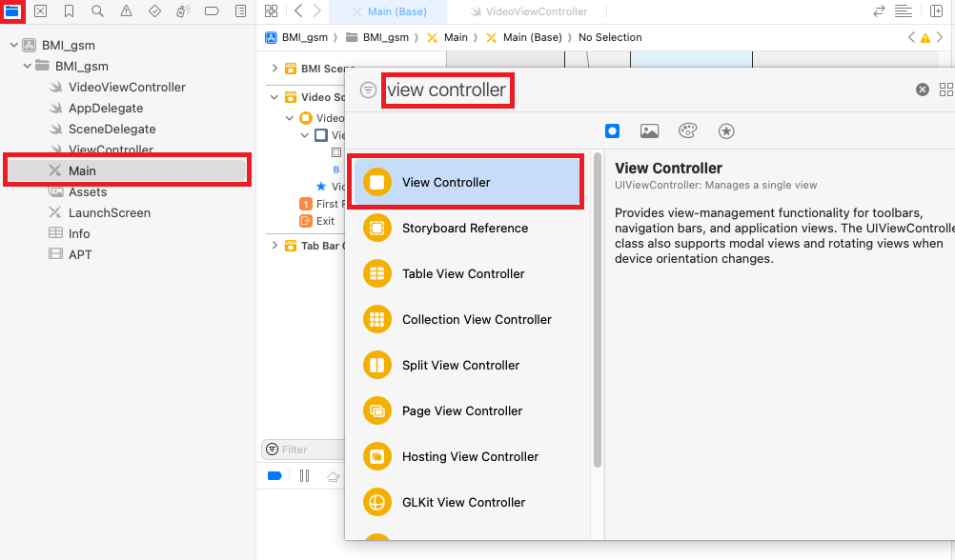955x560 pixels.
Task: Click the related items grid icon
Action: click(271, 11)
